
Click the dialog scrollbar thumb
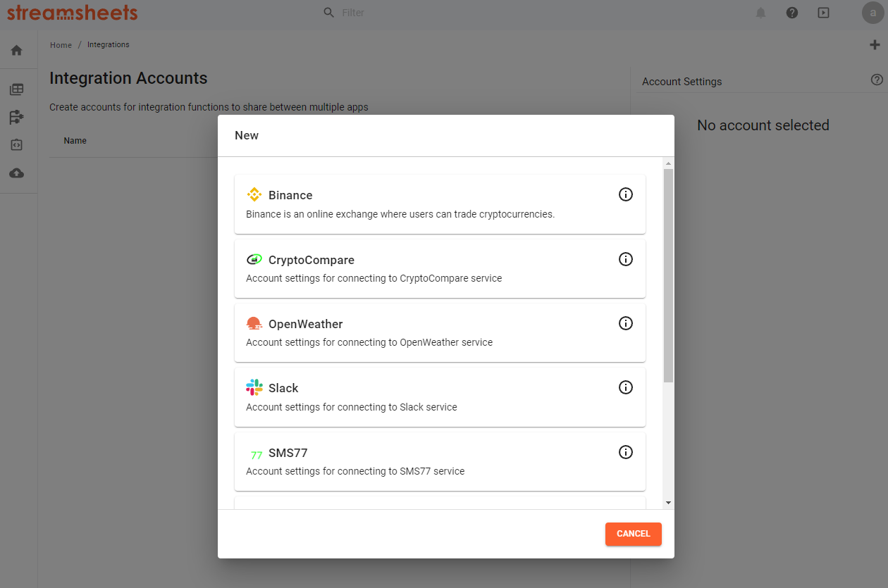pyautogui.click(x=668, y=275)
